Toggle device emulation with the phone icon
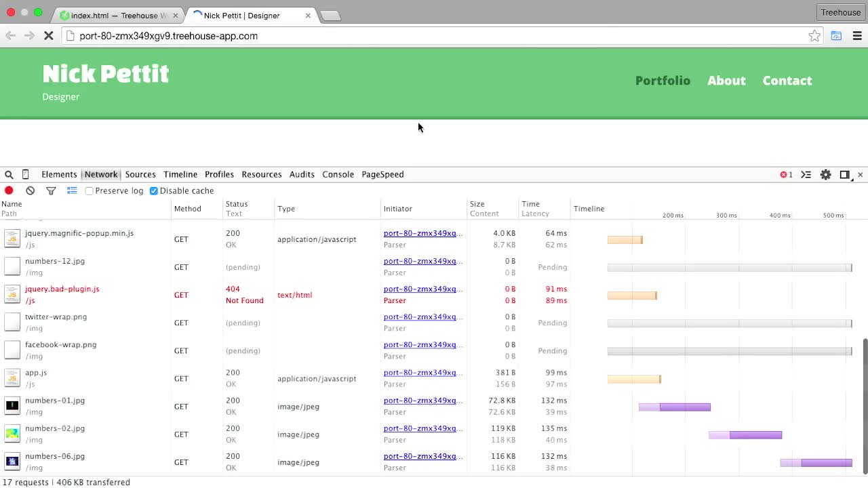 (25, 174)
